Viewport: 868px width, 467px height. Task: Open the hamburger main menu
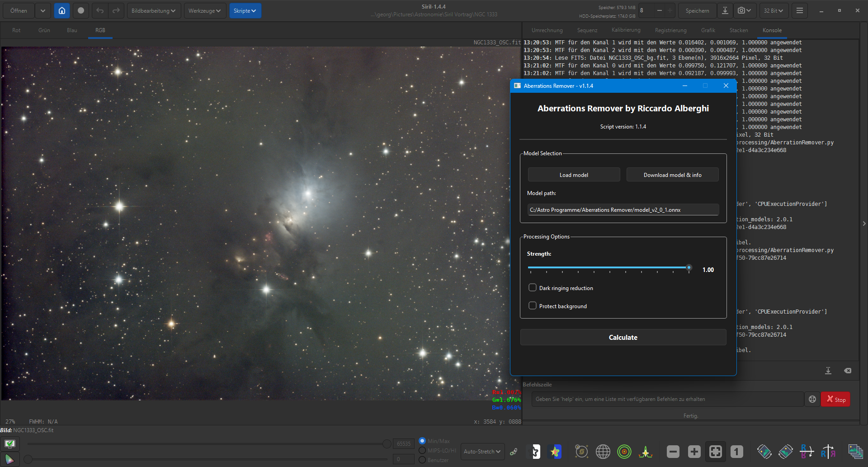pyautogui.click(x=800, y=10)
